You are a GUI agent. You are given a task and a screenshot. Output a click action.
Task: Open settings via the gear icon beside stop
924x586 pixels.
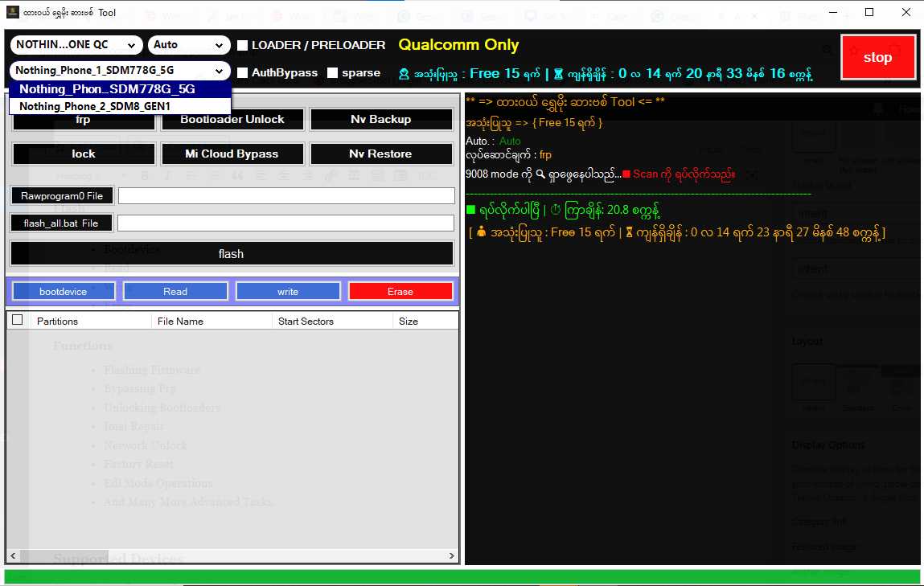tap(854, 50)
